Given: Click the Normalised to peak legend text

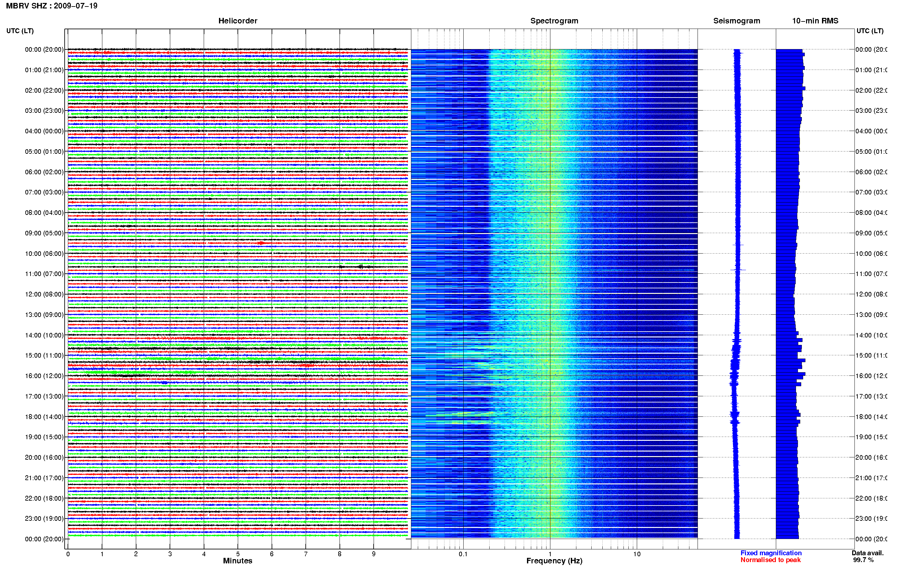Looking at the screenshot, I should pyautogui.click(x=770, y=560).
